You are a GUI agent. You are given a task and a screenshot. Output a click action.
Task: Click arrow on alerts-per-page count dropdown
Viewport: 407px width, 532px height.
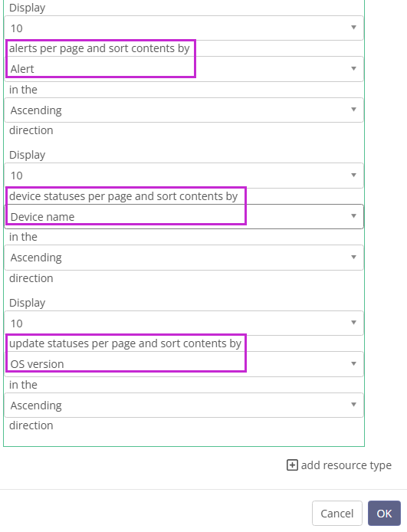353,28
